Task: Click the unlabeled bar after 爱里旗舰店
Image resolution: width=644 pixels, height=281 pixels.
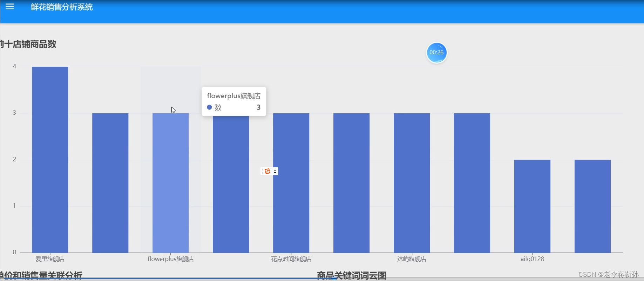Action: tap(110, 183)
